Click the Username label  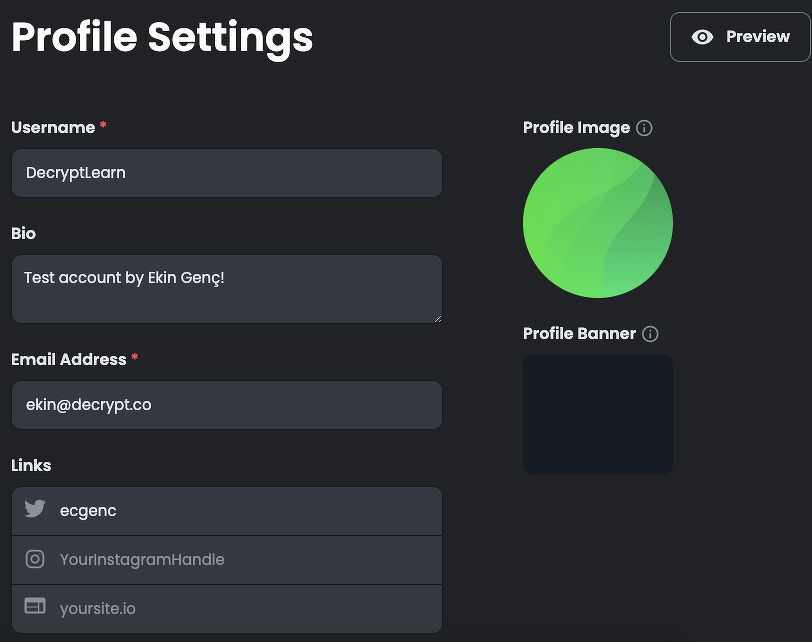[x=53, y=128]
